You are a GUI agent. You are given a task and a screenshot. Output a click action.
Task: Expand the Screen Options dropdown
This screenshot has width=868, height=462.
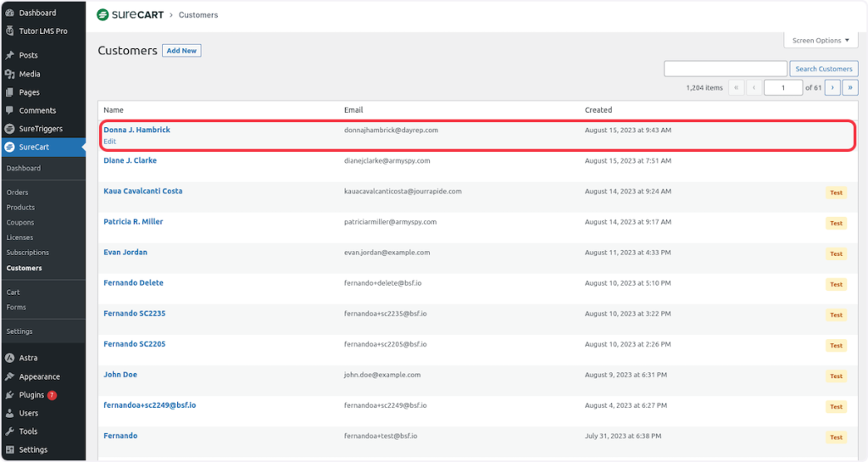(x=821, y=41)
